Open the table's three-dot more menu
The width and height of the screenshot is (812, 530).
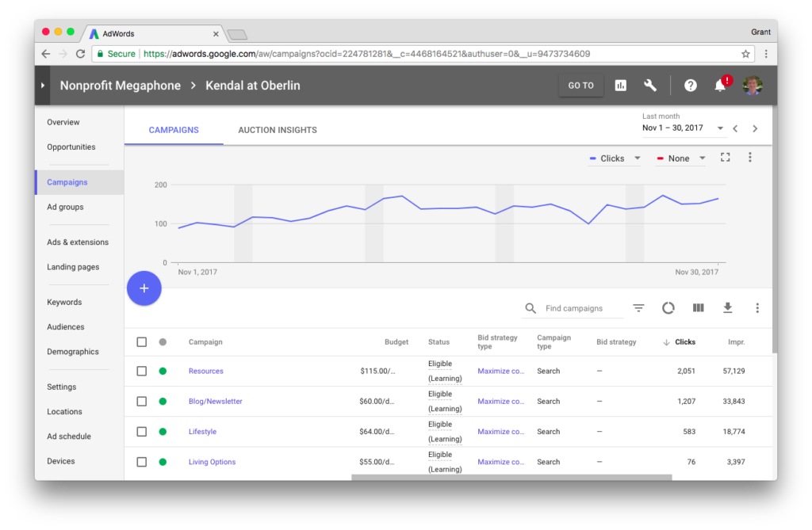[757, 308]
